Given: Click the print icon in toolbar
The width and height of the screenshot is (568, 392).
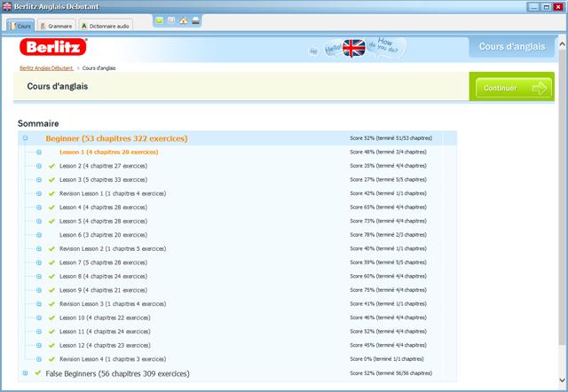Looking at the screenshot, I should coord(195,20).
